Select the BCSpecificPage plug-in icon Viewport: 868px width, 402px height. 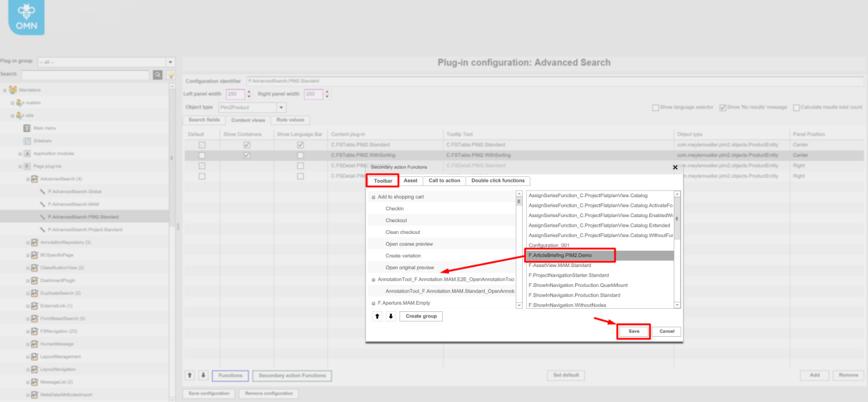[35, 255]
